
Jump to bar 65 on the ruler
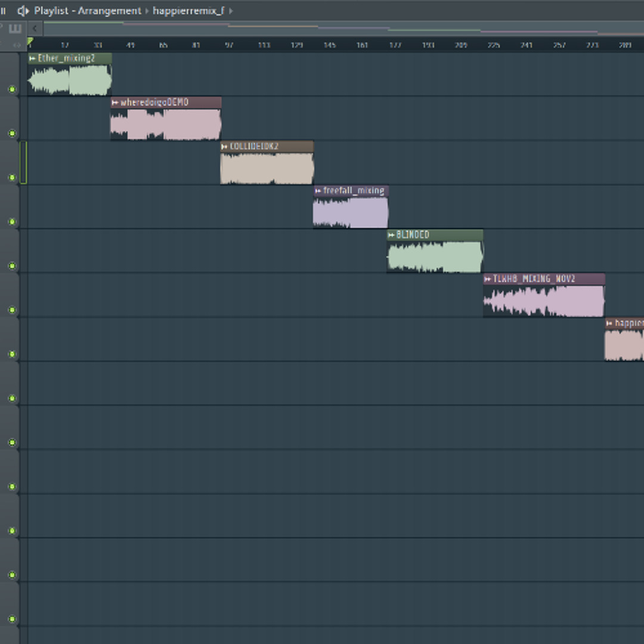(x=163, y=45)
